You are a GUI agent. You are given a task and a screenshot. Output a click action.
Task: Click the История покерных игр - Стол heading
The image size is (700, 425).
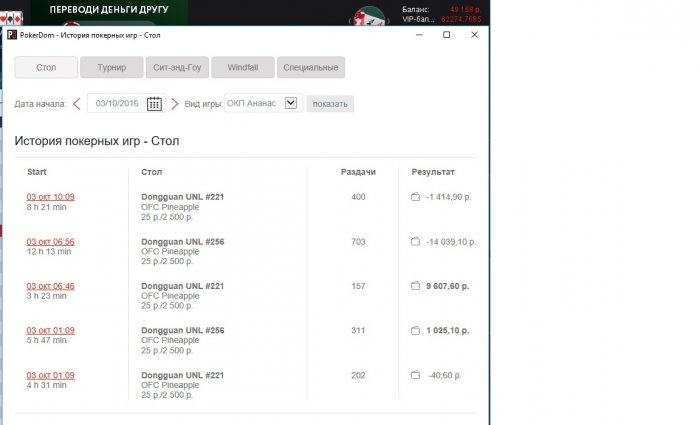click(x=97, y=141)
